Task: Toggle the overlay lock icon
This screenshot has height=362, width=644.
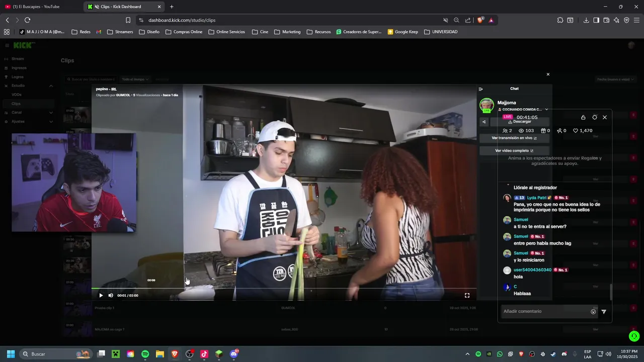Action: (x=583, y=117)
